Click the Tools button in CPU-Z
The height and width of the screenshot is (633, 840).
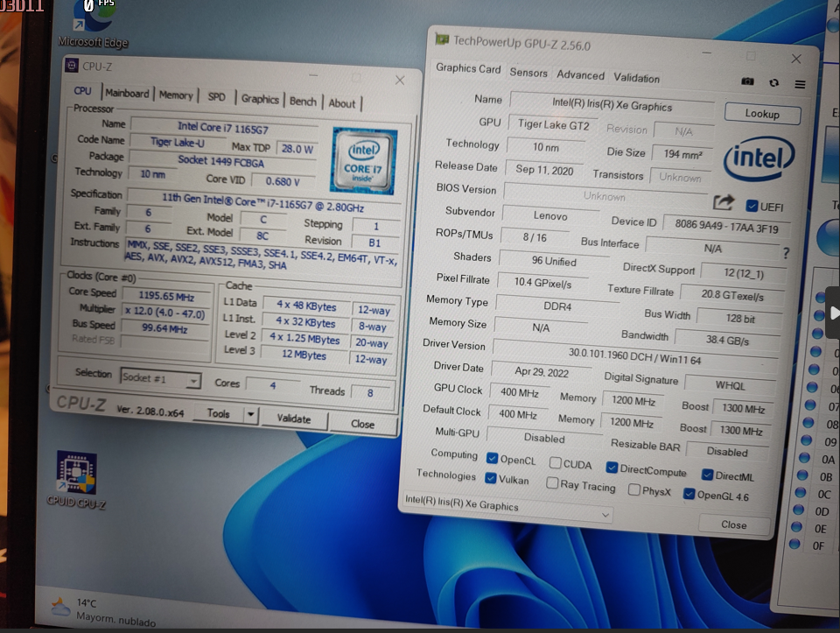(218, 413)
